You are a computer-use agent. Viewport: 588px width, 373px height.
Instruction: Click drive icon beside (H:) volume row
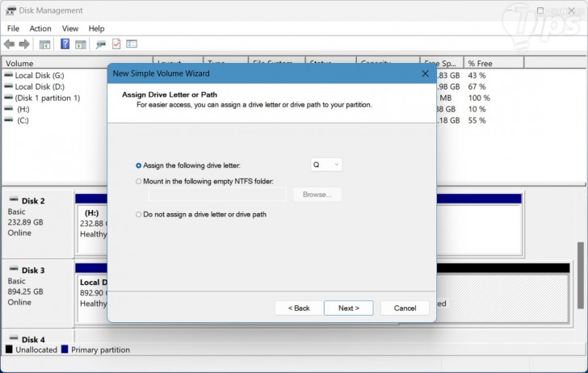click(x=8, y=109)
